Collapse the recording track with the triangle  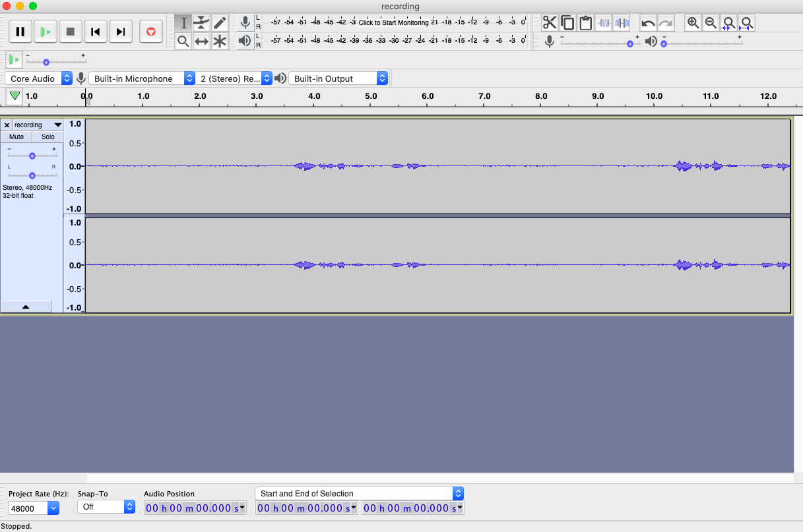(x=26, y=306)
